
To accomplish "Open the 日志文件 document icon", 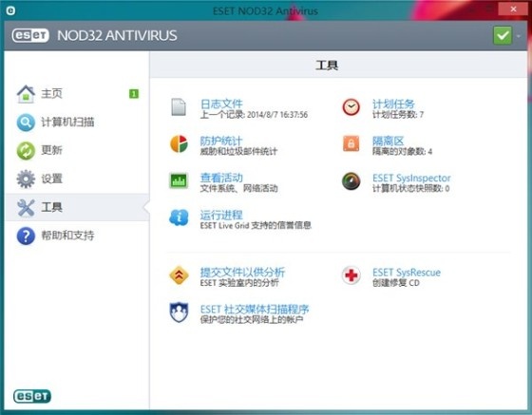I will (179, 107).
